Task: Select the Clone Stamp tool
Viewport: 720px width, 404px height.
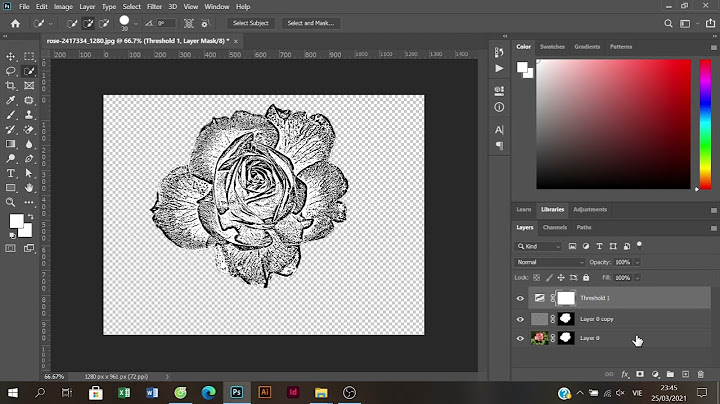Action: [x=29, y=115]
